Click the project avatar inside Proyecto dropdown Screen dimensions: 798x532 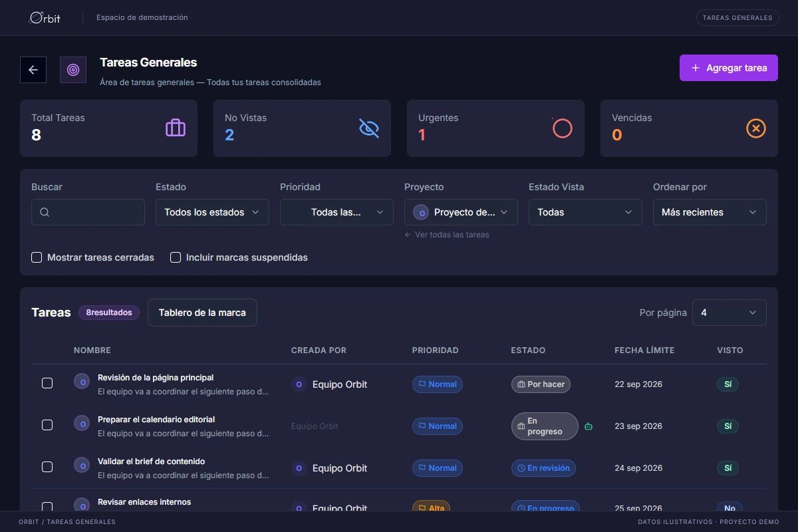(x=421, y=212)
